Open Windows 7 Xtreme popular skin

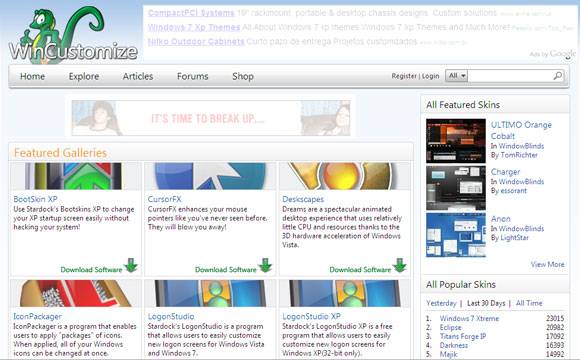(469, 319)
